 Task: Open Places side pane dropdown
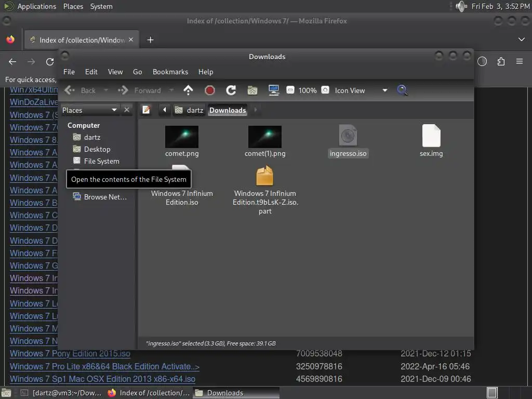pyautogui.click(x=89, y=110)
